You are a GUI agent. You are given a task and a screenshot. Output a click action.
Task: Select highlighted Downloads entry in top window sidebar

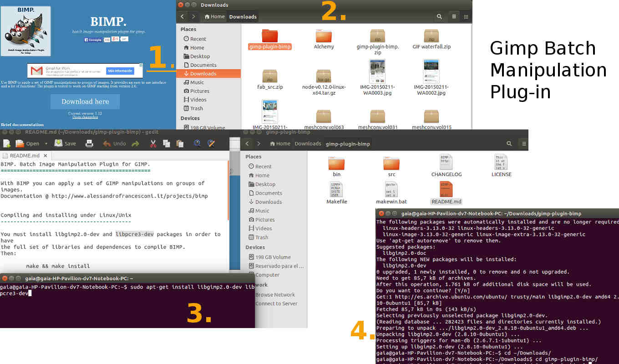208,74
